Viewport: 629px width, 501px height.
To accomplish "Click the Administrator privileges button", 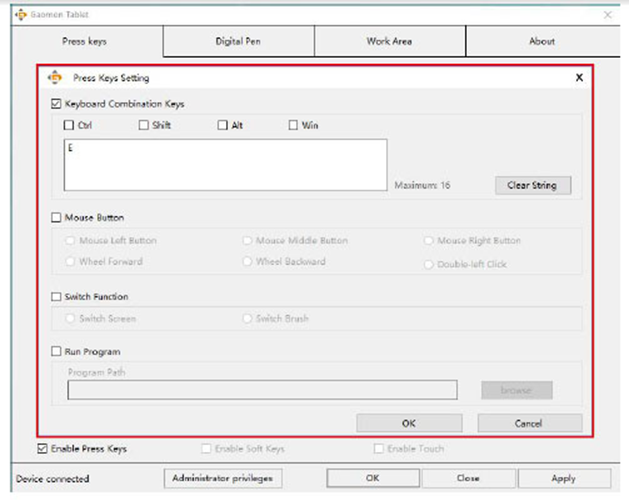I will click(x=220, y=478).
